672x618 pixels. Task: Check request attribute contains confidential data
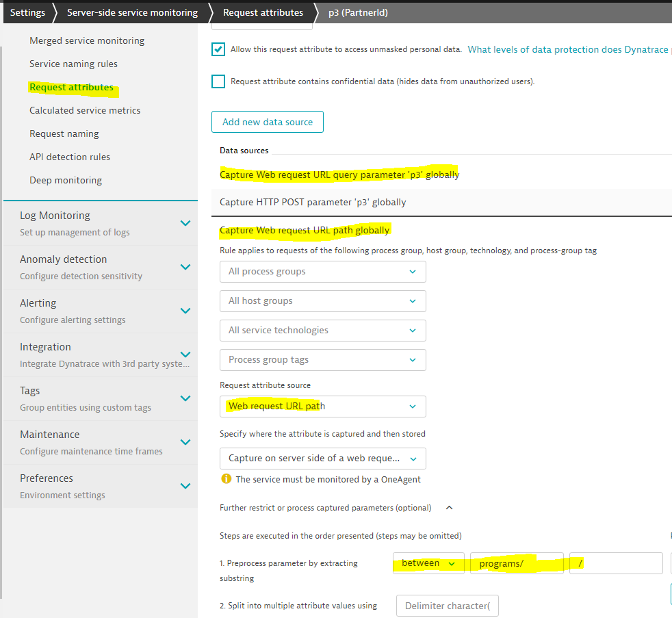click(x=218, y=81)
